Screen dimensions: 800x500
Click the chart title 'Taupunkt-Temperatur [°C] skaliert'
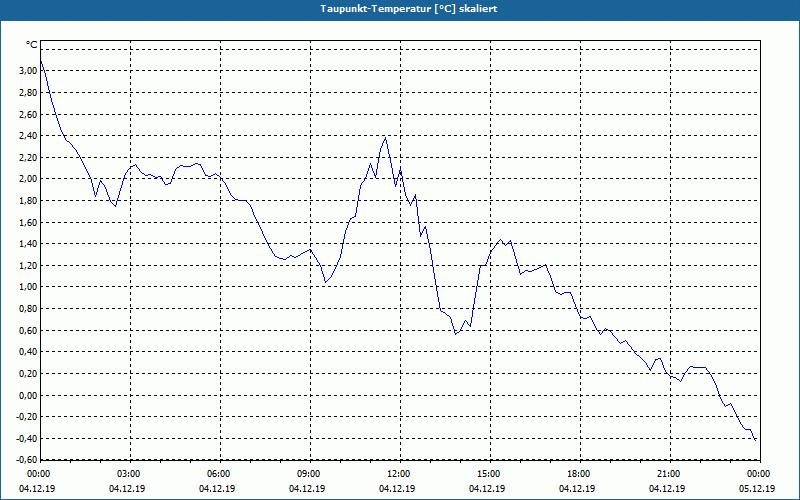pyautogui.click(x=409, y=9)
